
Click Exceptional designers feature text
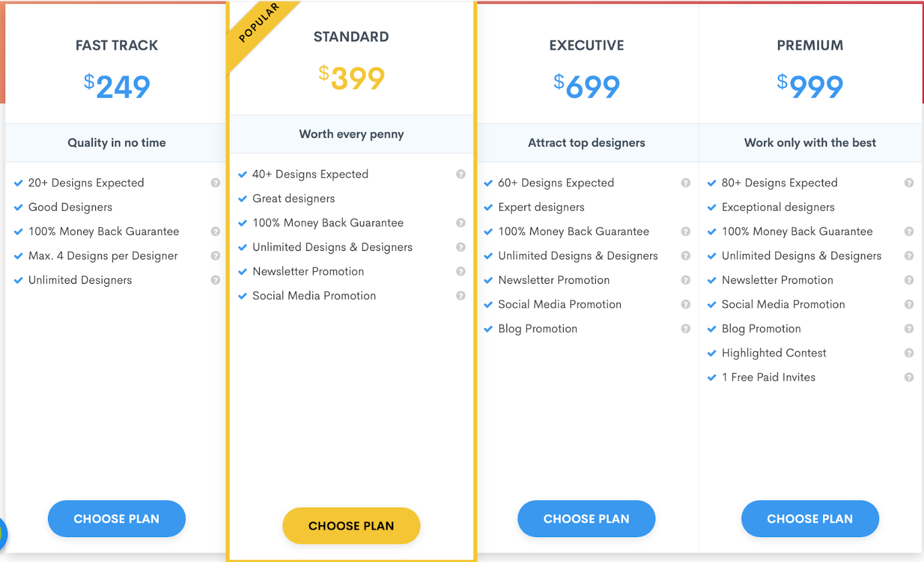778,207
